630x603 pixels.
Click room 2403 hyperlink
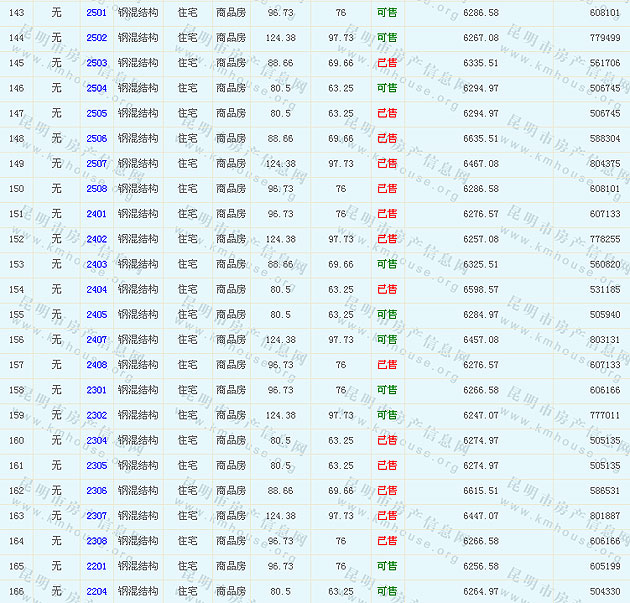97,265
